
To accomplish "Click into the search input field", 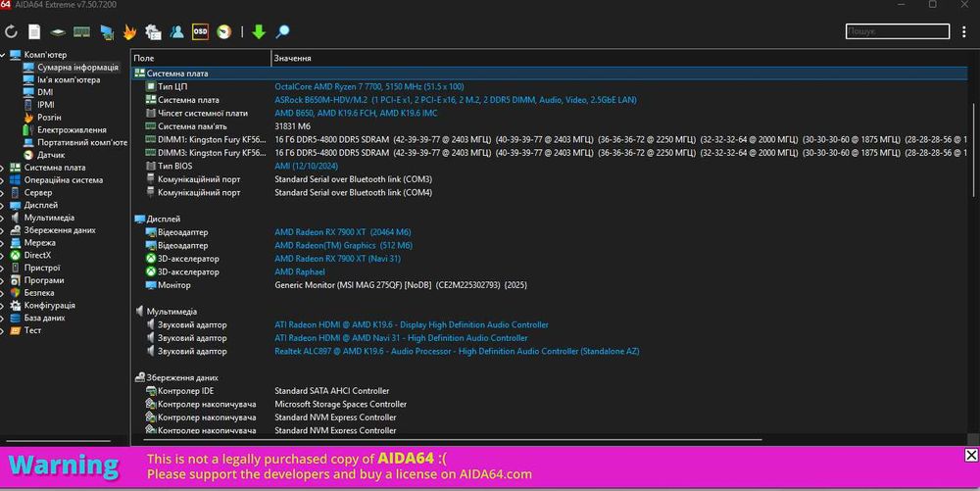I will coord(898,31).
